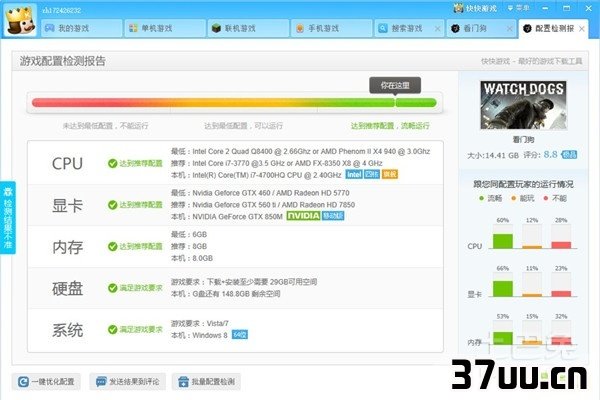The height and width of the screenshot is (400, 600).
Task: Close the 配置检测报 tab
Action: pyautogui.click(x=582, y=29)
